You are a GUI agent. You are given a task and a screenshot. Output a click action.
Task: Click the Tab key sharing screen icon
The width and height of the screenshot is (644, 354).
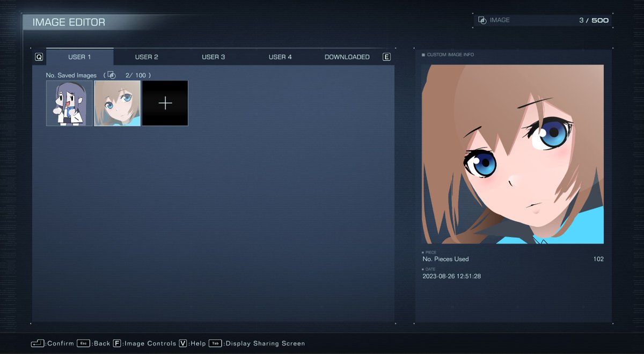(x=216, y=343)
